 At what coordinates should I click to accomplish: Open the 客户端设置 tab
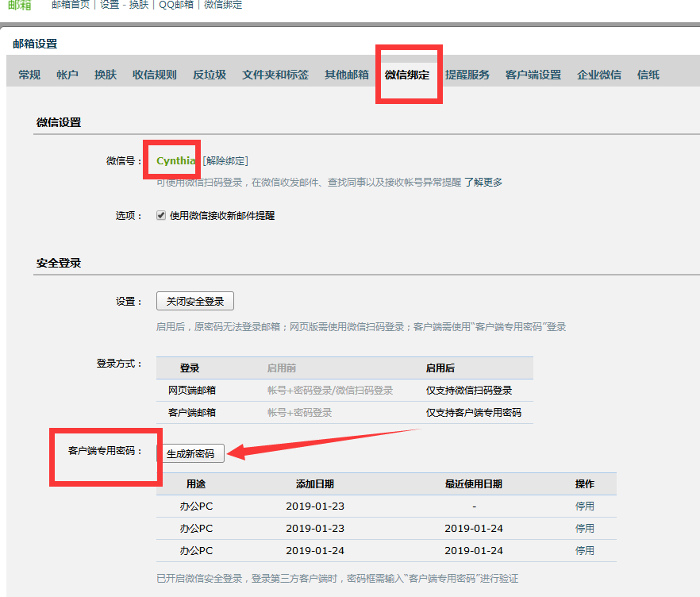click(x=533, y=75)
